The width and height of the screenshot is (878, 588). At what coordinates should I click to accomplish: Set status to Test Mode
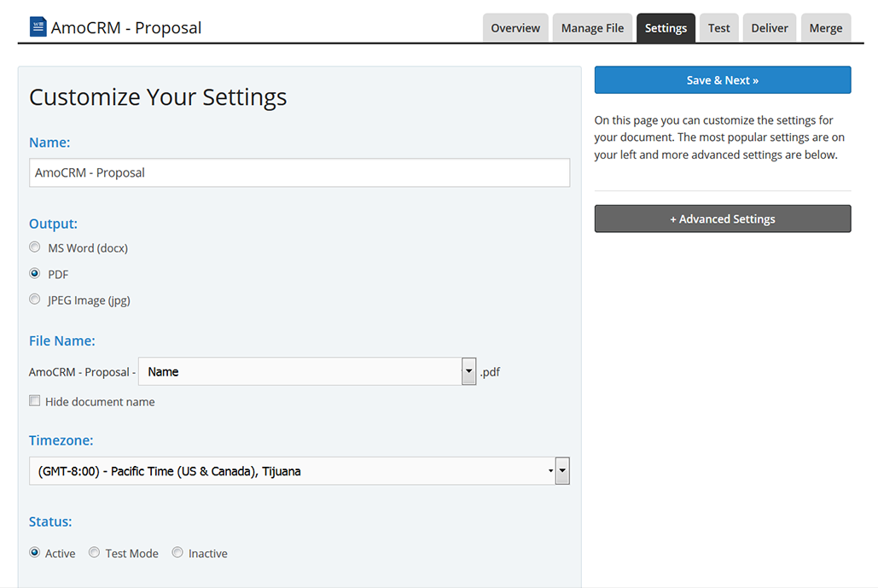pos(95,553)
